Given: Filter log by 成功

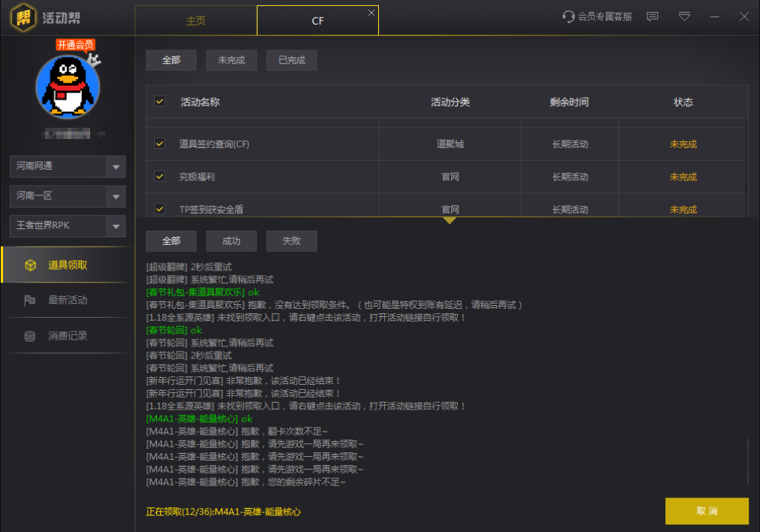Looking at the screenshot, I should [x=232, y=240].
